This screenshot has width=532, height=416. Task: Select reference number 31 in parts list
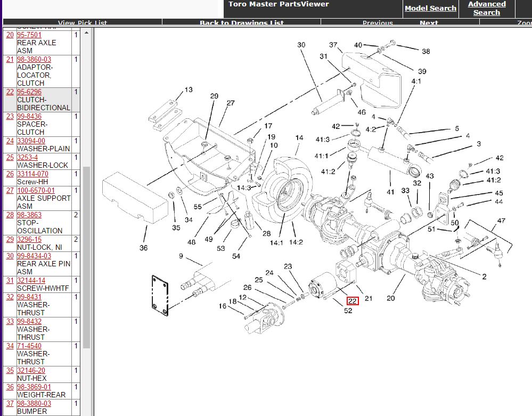point(10,281)
